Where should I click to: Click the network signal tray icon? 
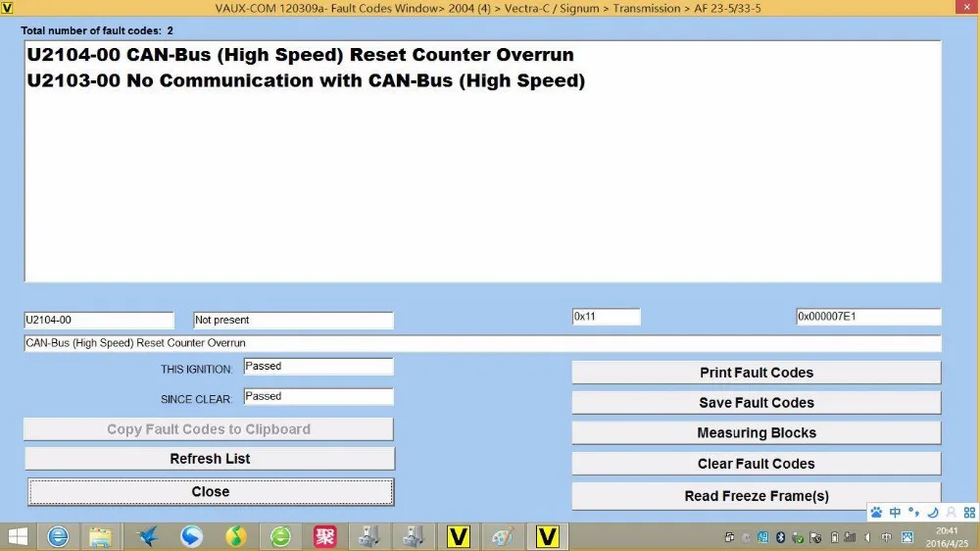(x=850, y=537)
